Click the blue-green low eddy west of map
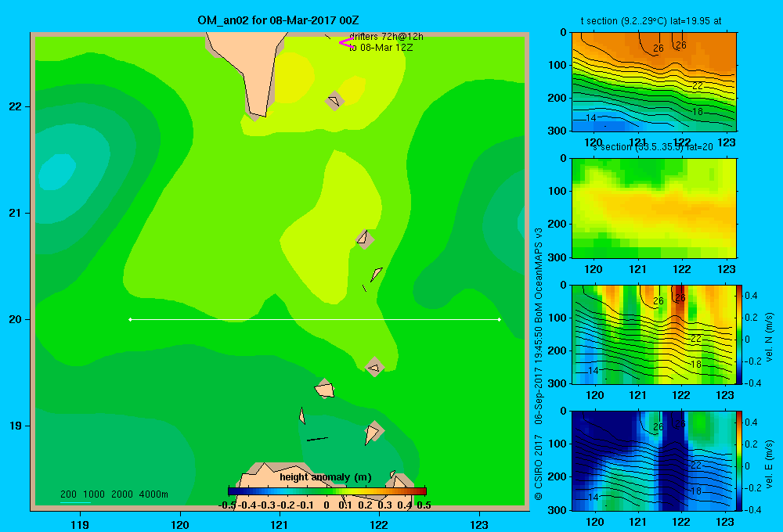This screenshot has height=532, width=783. coord(57,172)
